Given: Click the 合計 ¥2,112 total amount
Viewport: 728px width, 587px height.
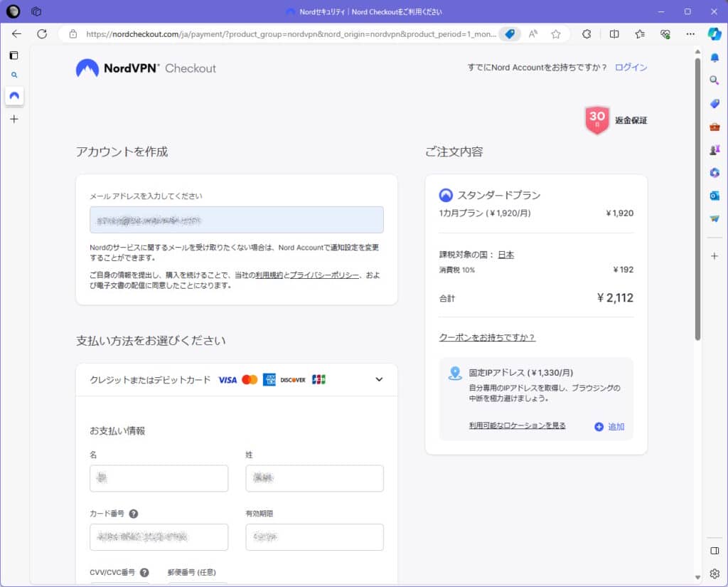Looking at the screenshot, I should tap(615, 298).
